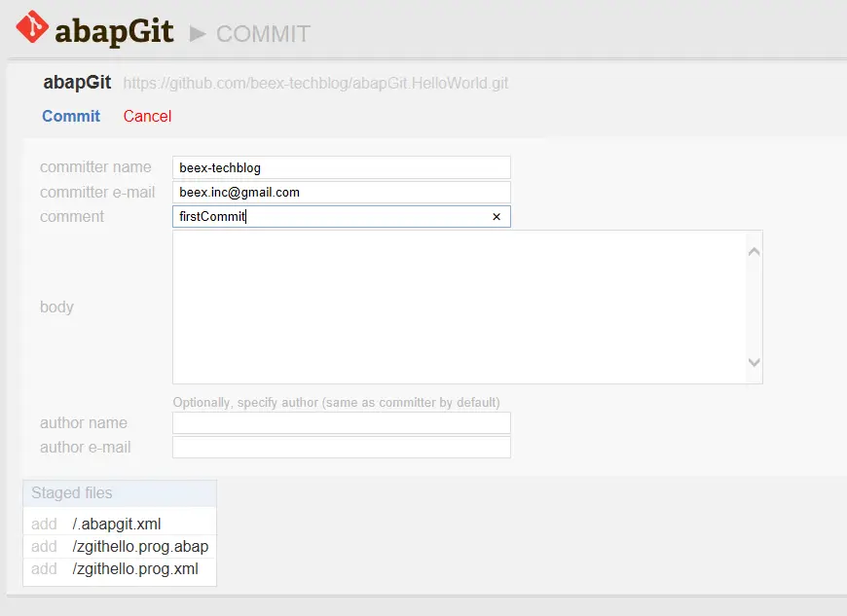Click the abapGit red diamond logo icon
The width and height of the screenshot is (847, 616).
32,26
